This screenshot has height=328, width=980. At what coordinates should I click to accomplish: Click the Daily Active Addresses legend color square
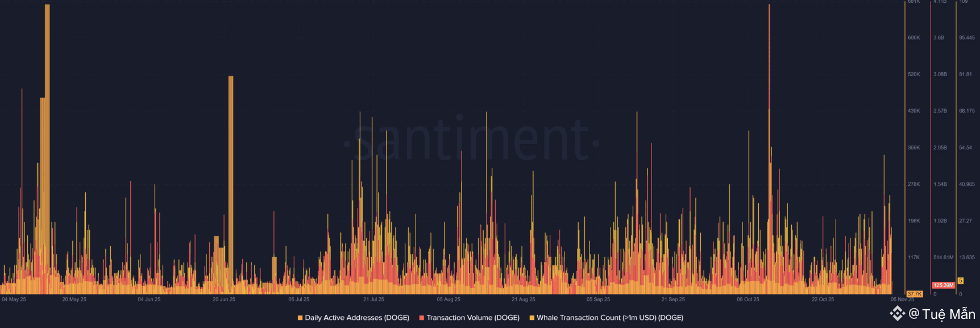[300, 318]
